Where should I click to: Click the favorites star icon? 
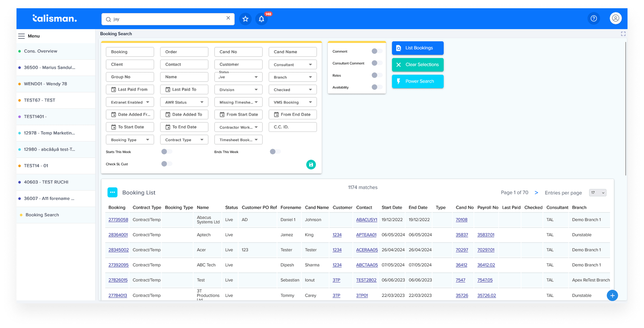[245, 19]
